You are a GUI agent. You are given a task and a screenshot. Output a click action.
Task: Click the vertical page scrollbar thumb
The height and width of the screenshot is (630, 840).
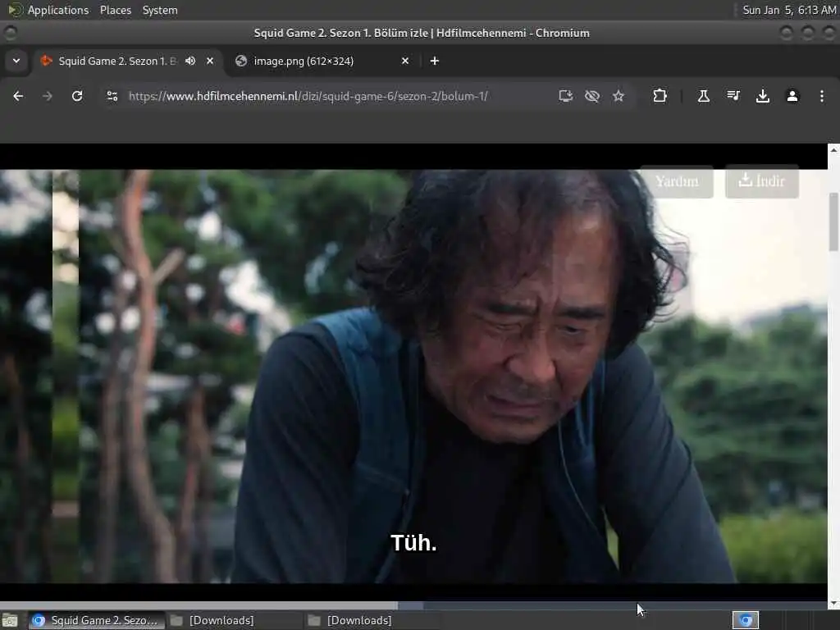coord(833,221)
